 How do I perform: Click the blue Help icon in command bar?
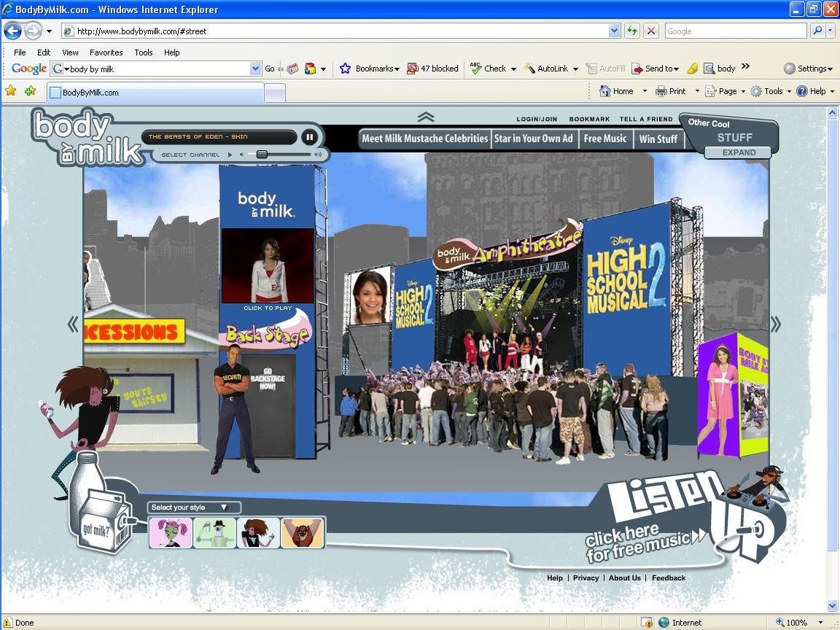coord(802,91)
